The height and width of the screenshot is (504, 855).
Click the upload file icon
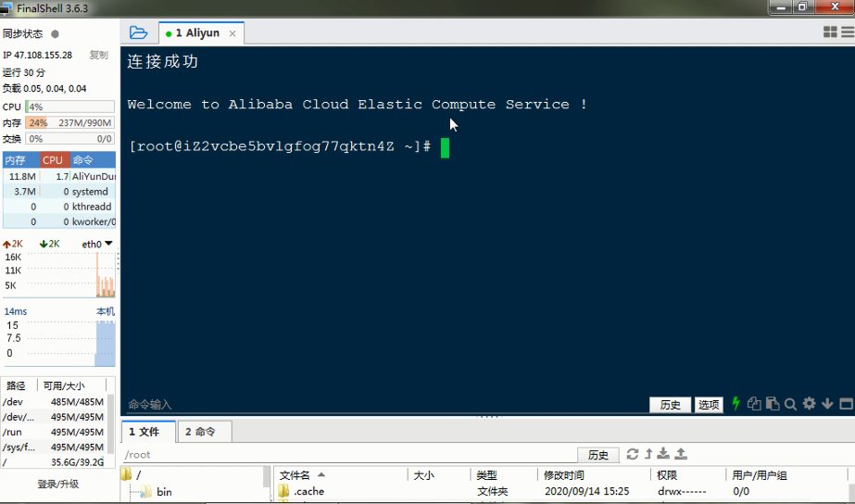pyautogui.click(x=681, y=454)
